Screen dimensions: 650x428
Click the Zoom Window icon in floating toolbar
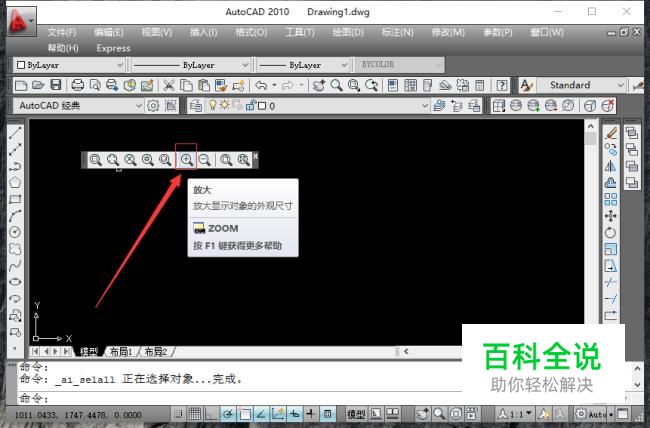96,160
